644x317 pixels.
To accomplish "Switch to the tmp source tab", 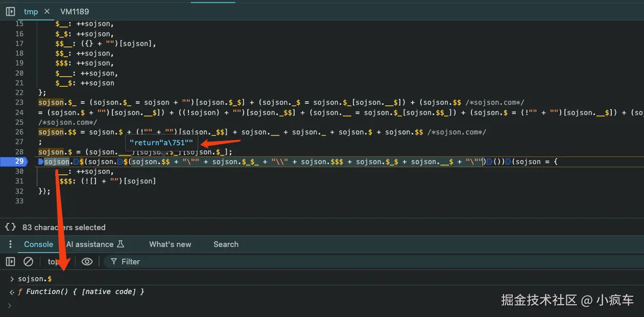I will point(31,11).
